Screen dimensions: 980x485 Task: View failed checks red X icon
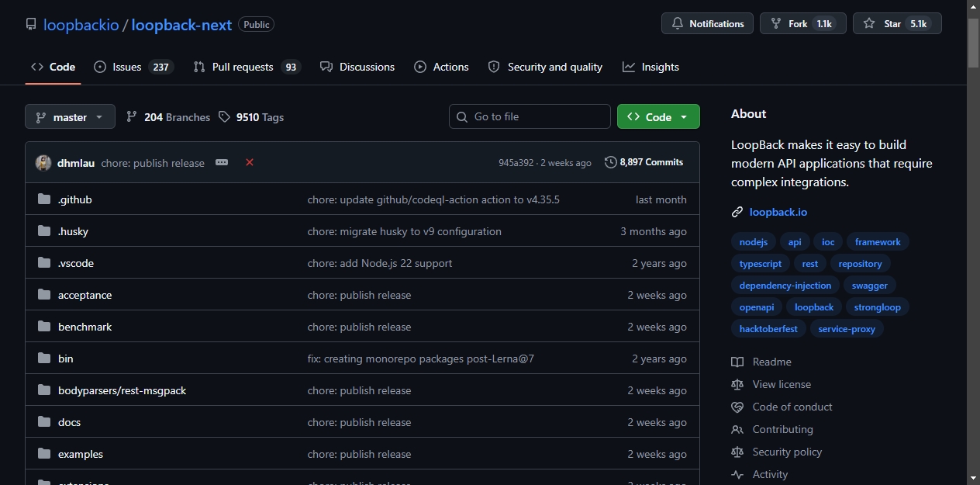pos(250,162)
